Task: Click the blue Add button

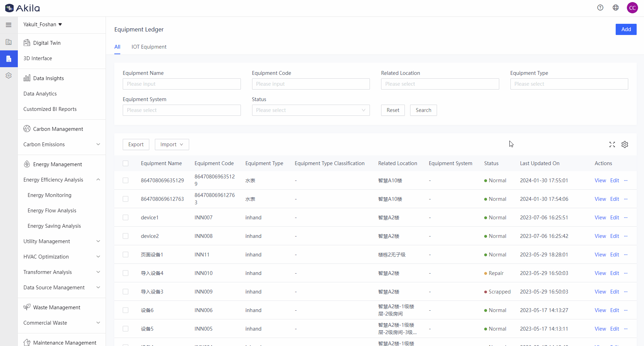Action: [x=626, y=29]
